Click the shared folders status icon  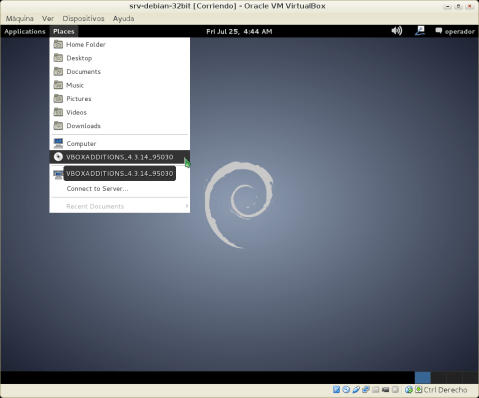tap(376, 389)
